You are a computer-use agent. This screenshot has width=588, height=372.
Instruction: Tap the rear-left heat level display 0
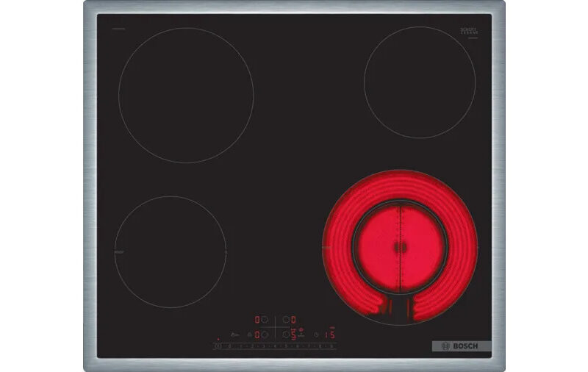(257, 320)
